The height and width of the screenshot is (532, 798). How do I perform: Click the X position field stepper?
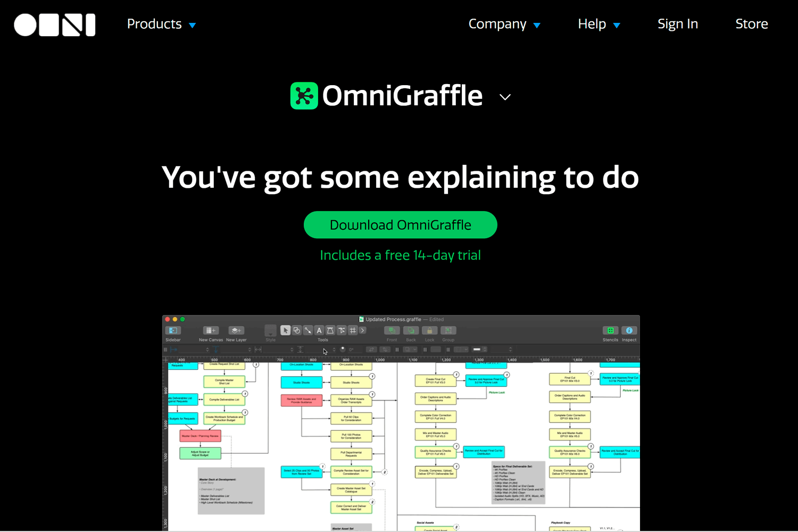point(207,350)
